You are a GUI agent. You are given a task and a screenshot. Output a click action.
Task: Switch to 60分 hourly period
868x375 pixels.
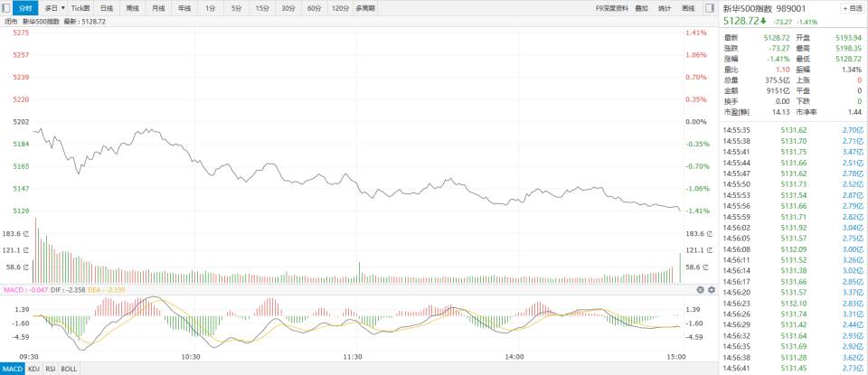pyautogui.click(x=314, y=8)
